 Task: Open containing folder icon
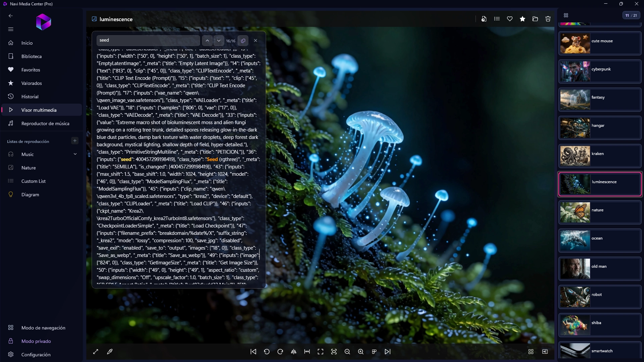(535, 19)
